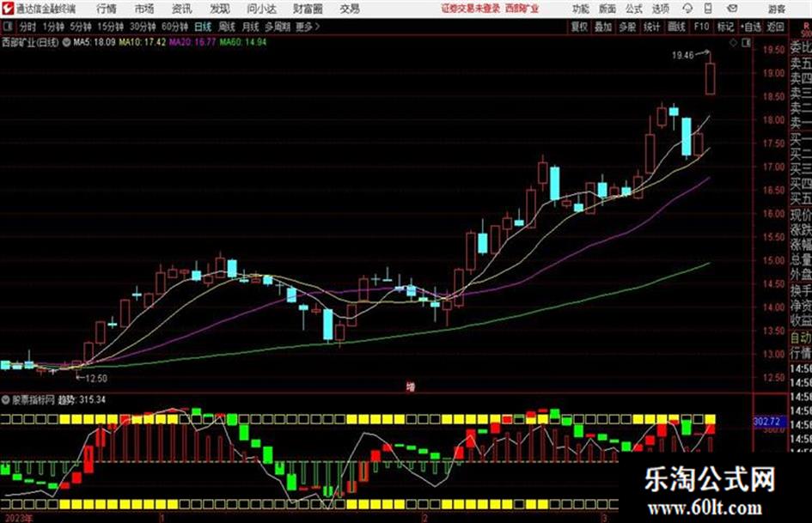
Task: Click the mobile phone icon
Action: 707,9
